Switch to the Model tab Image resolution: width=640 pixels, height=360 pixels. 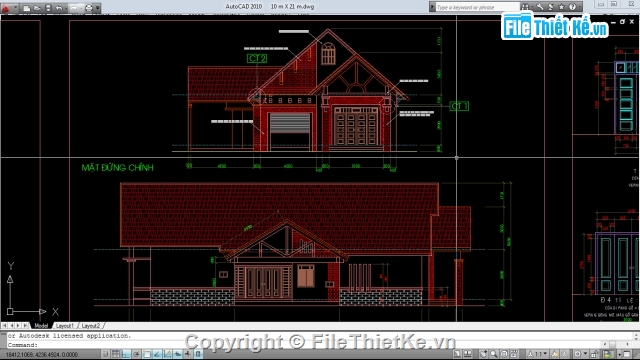coord(41,326)
